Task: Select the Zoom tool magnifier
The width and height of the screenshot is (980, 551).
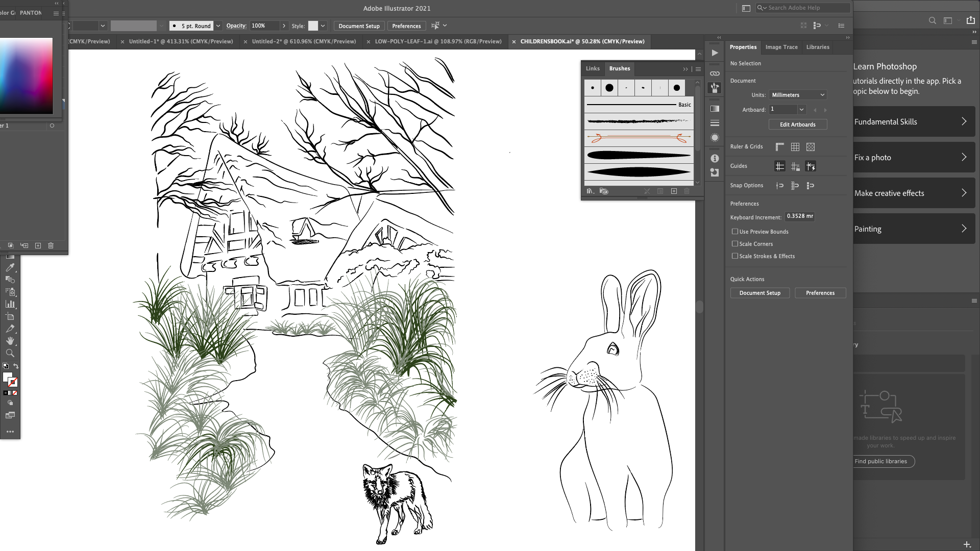Action: 10,353
